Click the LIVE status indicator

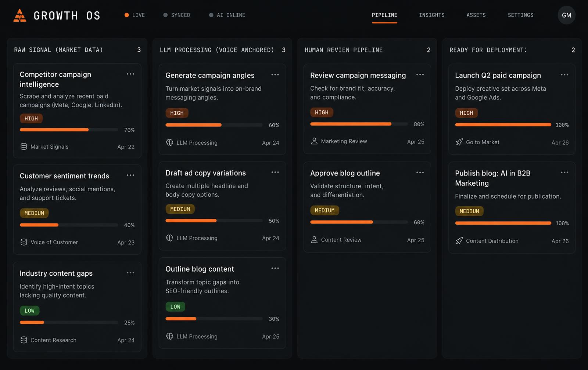(135, 15)
